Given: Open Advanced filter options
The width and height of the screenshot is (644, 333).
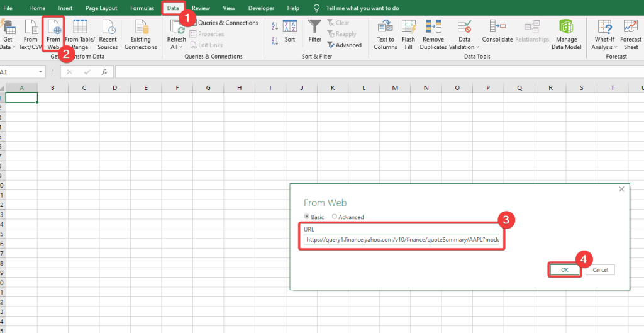Looking at the screenshot, I should click(344, 45).
